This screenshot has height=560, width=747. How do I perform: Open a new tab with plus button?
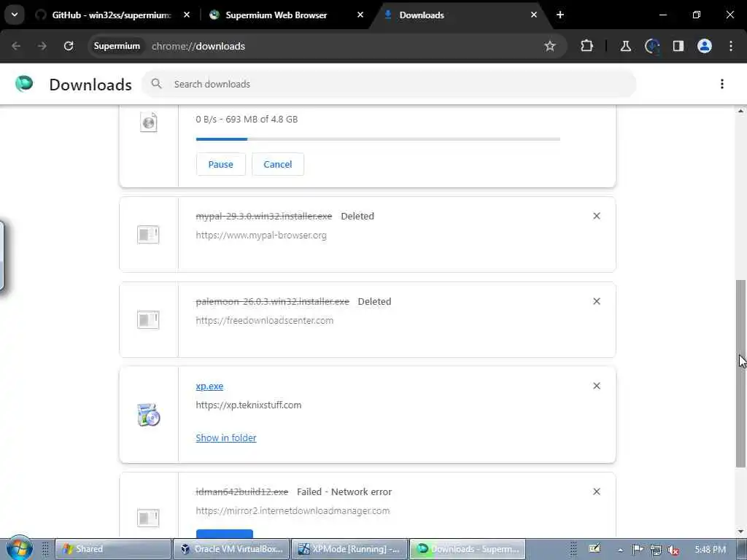click(x=560, y=15)
